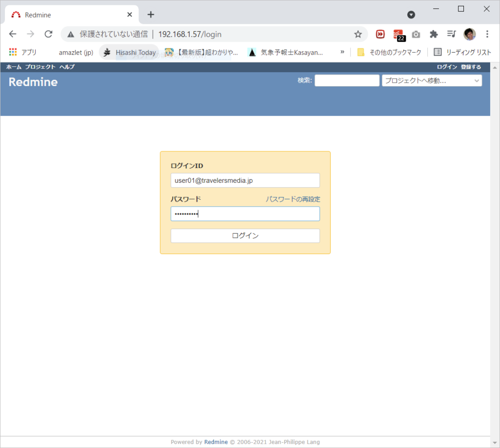
Task: Click the user profile avatar
Action: click(x=469, y=34)
